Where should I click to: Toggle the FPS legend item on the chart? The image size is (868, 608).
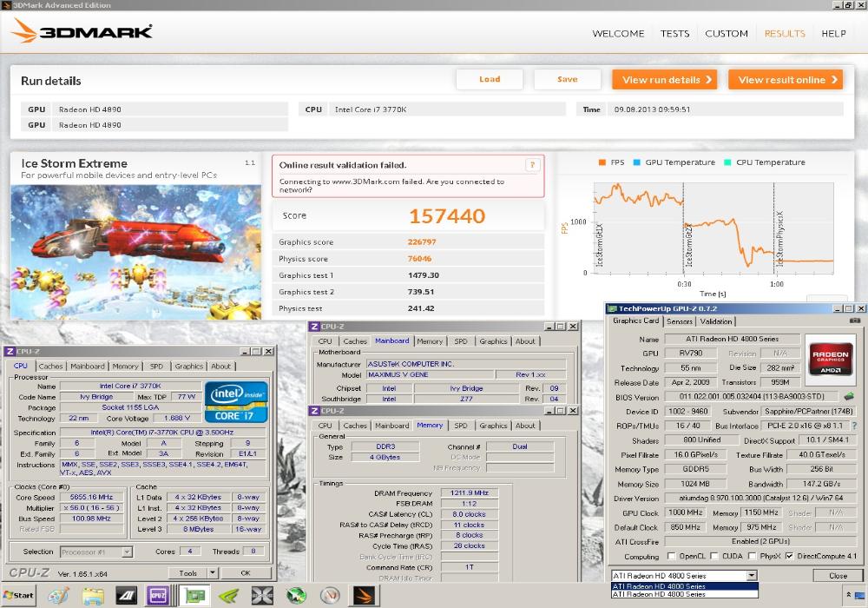coord(611,162)
